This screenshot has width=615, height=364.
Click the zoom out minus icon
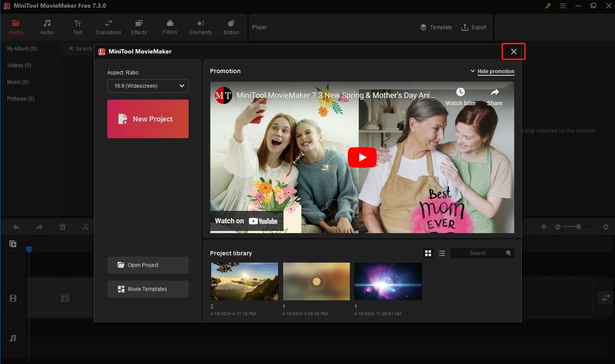pyautogui.click(x=558, y=227)
